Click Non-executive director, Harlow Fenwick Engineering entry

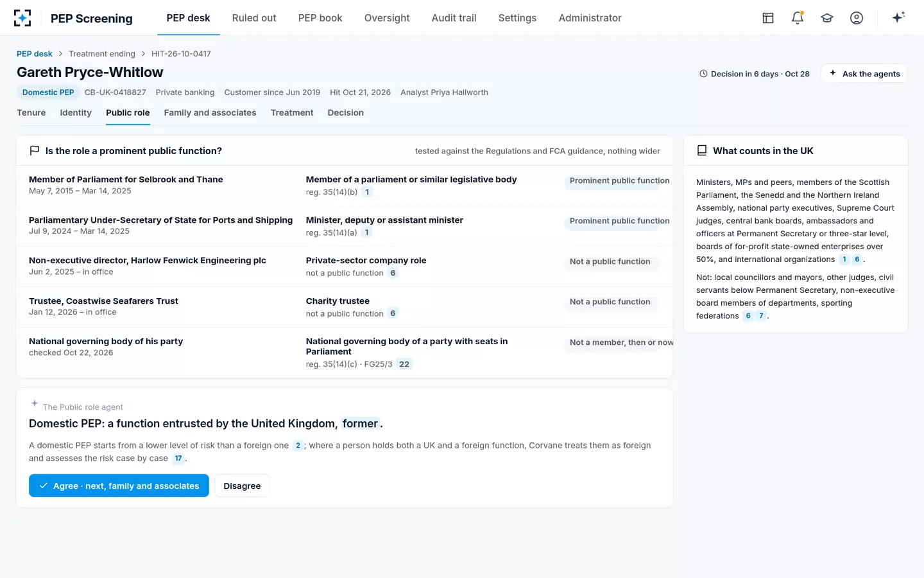pos(148,261)
